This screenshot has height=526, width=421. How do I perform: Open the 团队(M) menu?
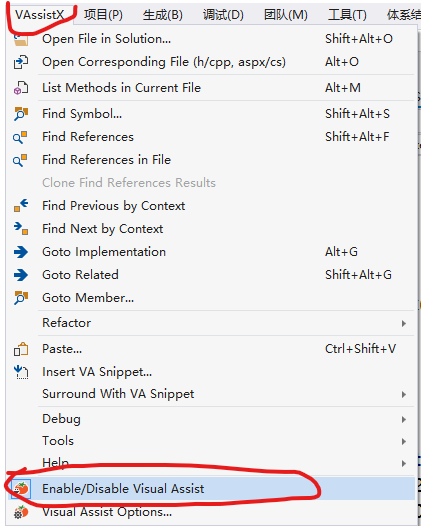pyautogui.click(x=285, y=15)
